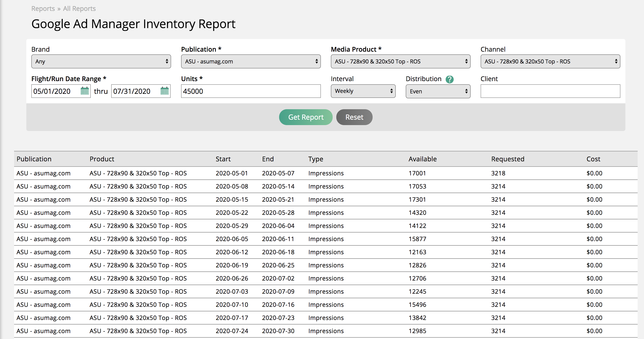Select Available value 14122
The width and height of the screenshot is (644, 339).
(x=417, y=226)
